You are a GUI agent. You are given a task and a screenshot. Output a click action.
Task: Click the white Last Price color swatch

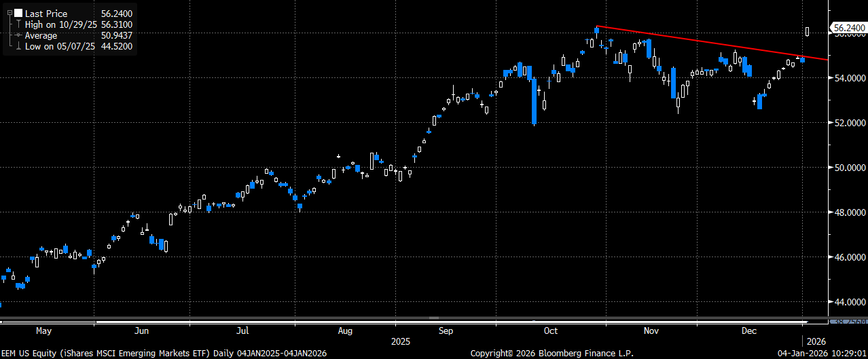click(x=18, y=14)
